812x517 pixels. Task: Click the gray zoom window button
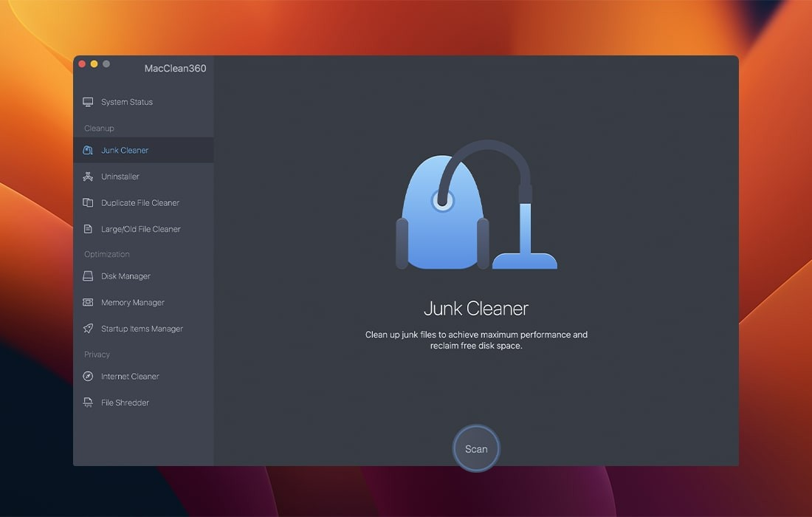[x=106, y=64]
